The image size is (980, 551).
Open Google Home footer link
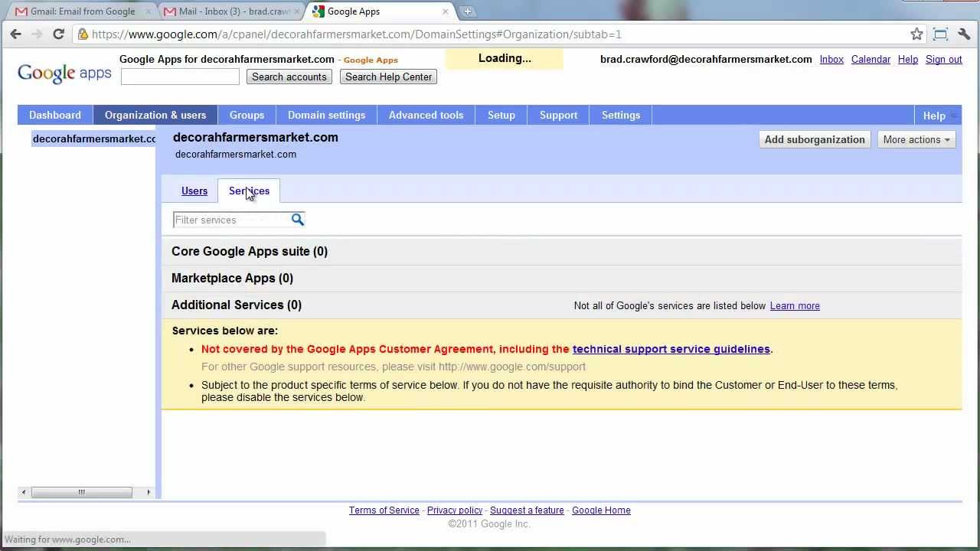coord(601,510)
